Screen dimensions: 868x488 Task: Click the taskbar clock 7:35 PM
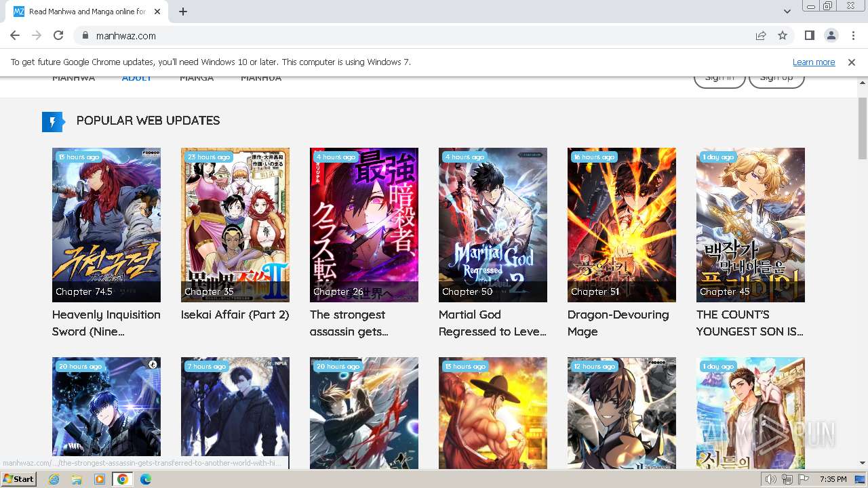tap(833, 479)
